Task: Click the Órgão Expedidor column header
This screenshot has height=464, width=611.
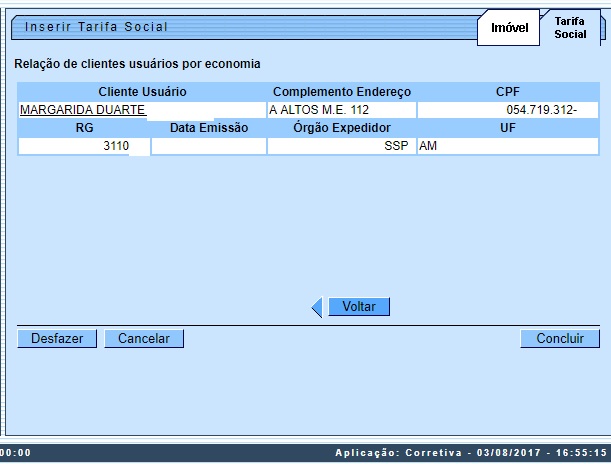Action: click(341, 128)
